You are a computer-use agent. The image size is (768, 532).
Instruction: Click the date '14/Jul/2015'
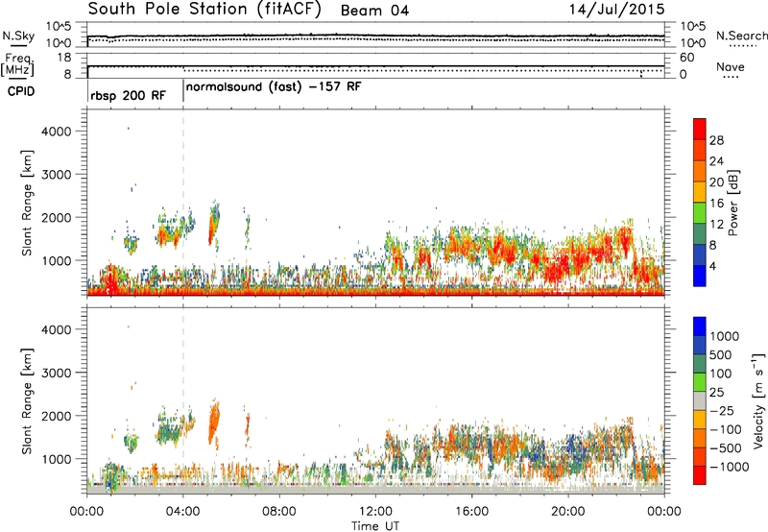point(616,10)
